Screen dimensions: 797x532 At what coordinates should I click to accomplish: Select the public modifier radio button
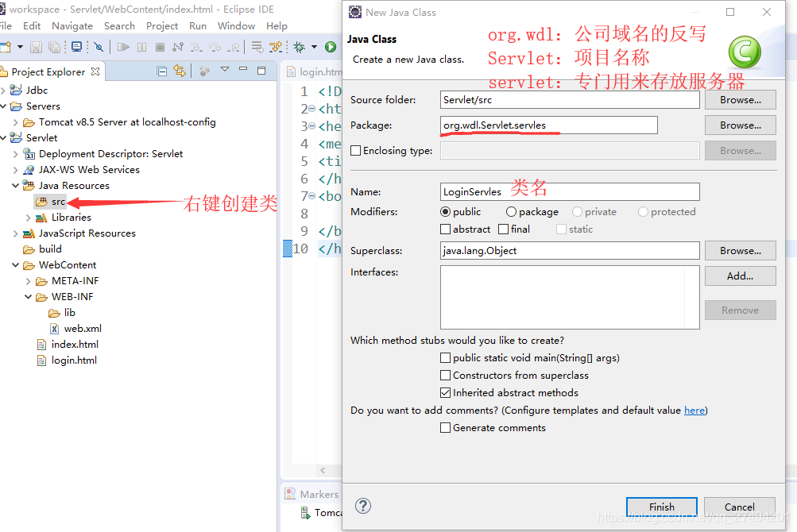point(445,212)
